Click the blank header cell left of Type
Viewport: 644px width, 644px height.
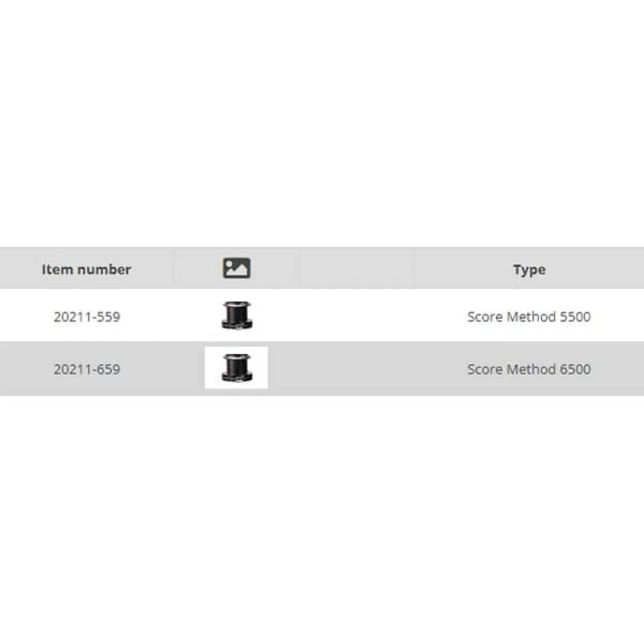click(357, 269)
